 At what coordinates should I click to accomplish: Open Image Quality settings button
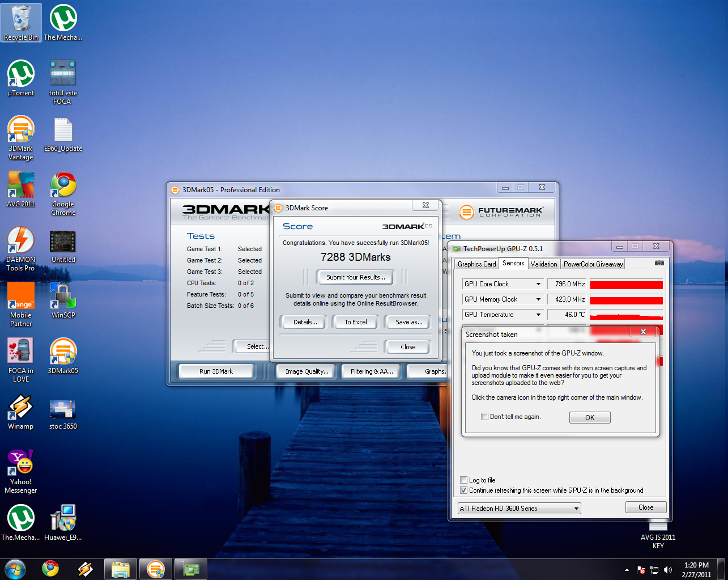pyautogui.click(x=306, y=371)
